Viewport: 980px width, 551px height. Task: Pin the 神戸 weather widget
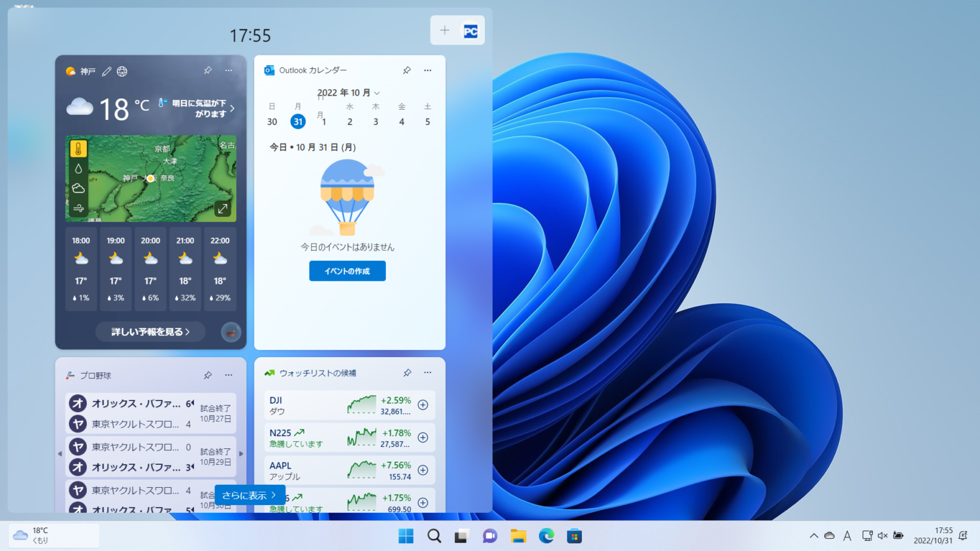click(207, 70)
